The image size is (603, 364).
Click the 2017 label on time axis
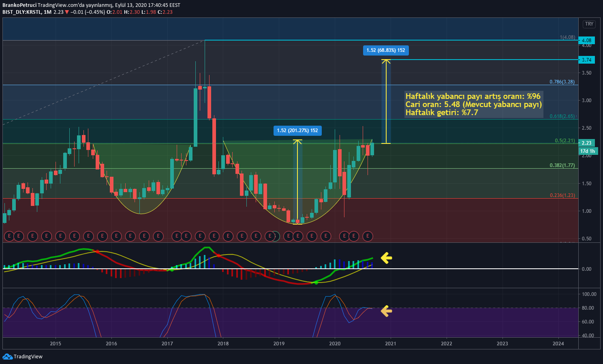point(167,344)
